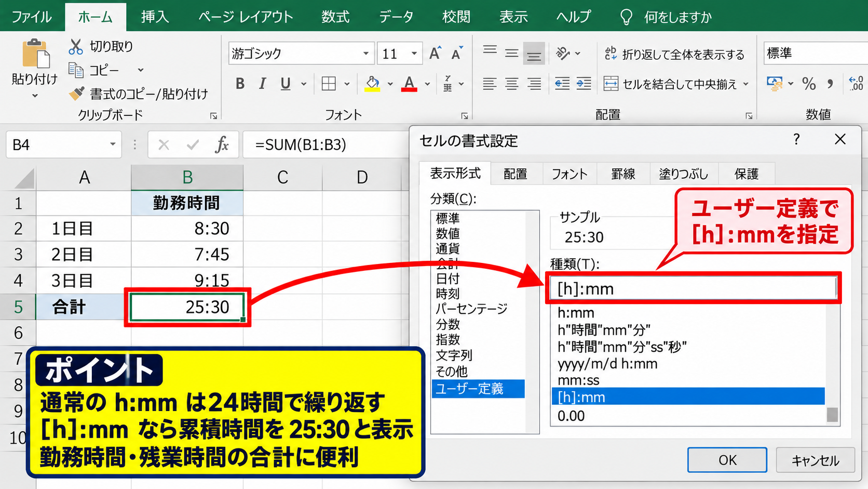The width and height of the screenshot is (868, 489).
Task: Click the Paste clipboard icon
Action: tap(35, 53)
